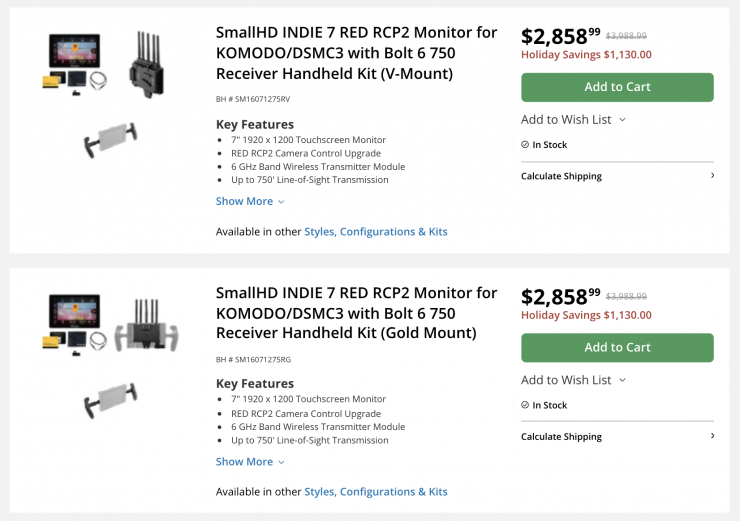Open Add to Wish List dropdown, V-Mount
Image resolution: width=740 pixels, height=521 pixels.
coord(573,119)
